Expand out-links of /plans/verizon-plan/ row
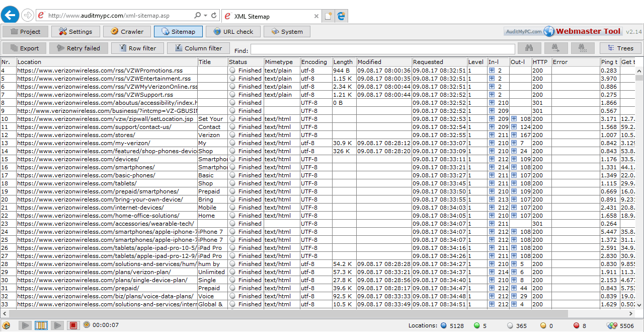 point(514,272)
